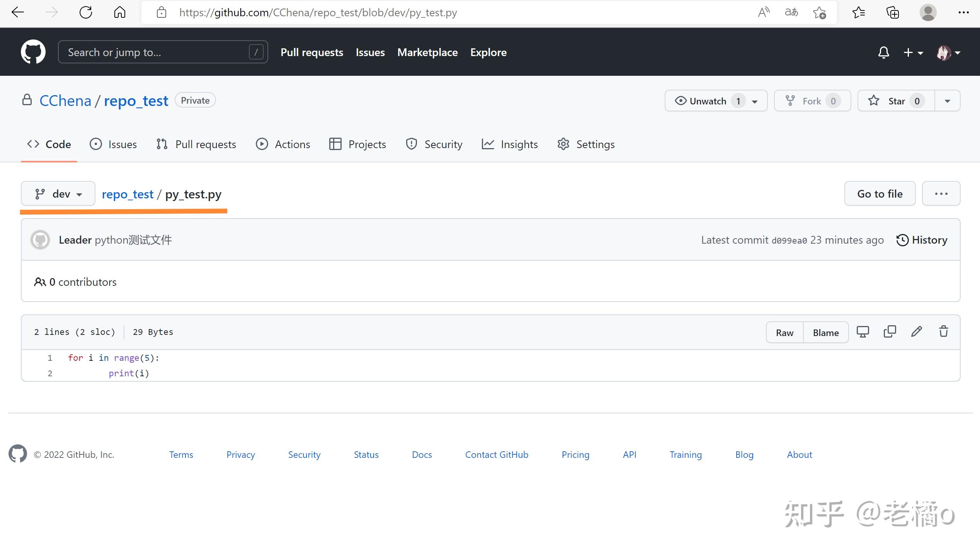Click the three-dots more options menu
980x553 pixels.
click(x=941, y=193)
